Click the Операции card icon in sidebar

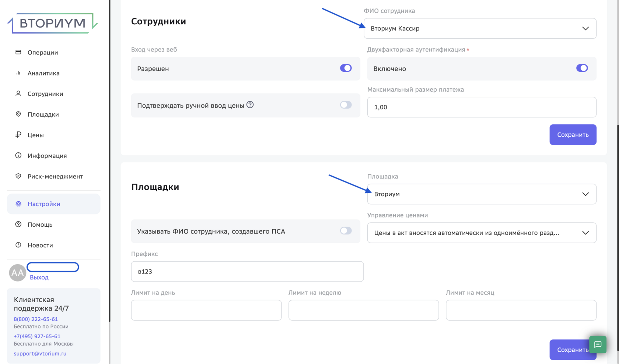tap(18, 52)
